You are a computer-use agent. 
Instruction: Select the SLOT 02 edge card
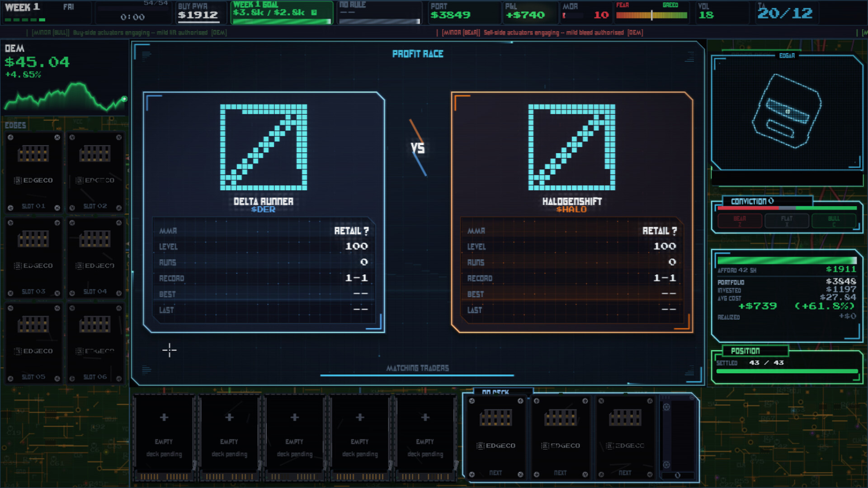pos(95,172)
